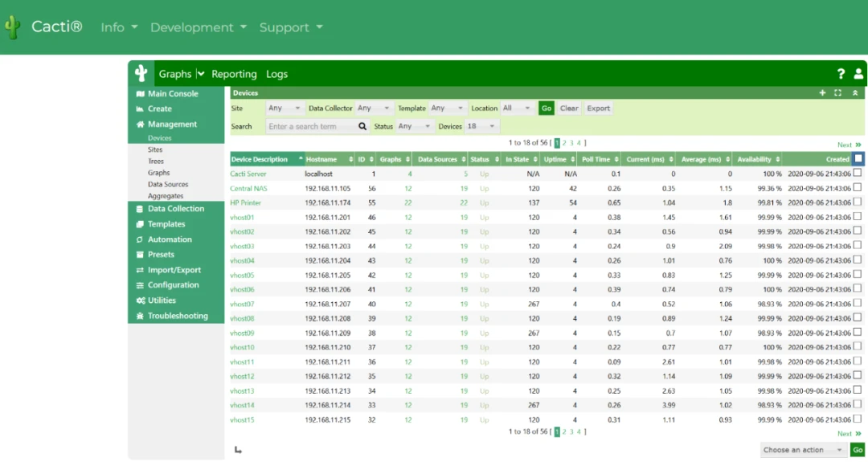Sort by the Hostname column header
This screenshot has height=462, width=868.
point(329,159)
